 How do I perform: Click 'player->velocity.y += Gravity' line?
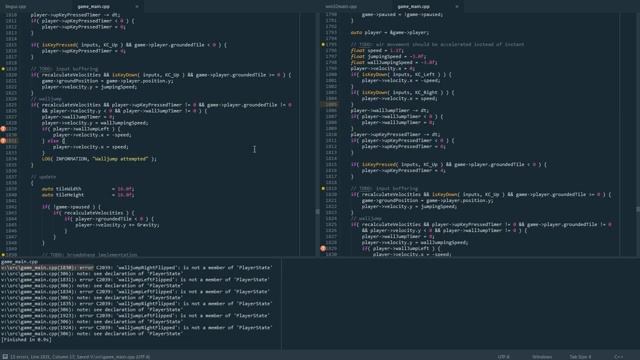(x=118, y=225)
